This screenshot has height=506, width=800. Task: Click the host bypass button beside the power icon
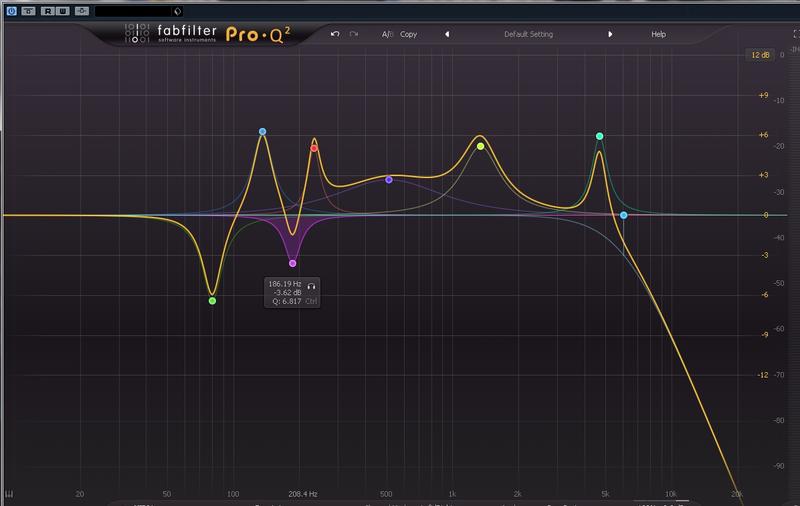29,11
